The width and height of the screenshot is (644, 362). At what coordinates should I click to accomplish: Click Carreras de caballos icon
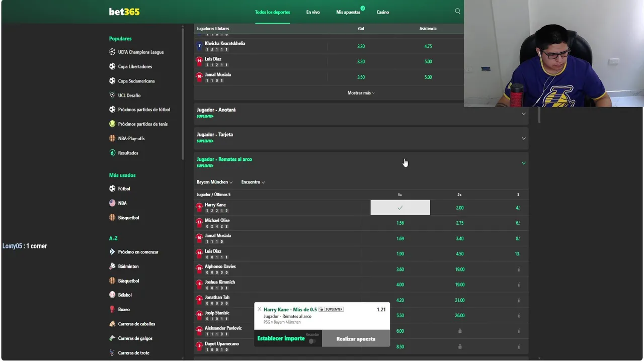(x=112, y=324)
